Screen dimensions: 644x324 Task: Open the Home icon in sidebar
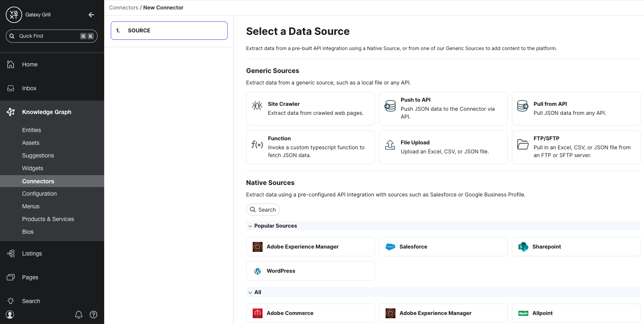click(x=11, y=64)
